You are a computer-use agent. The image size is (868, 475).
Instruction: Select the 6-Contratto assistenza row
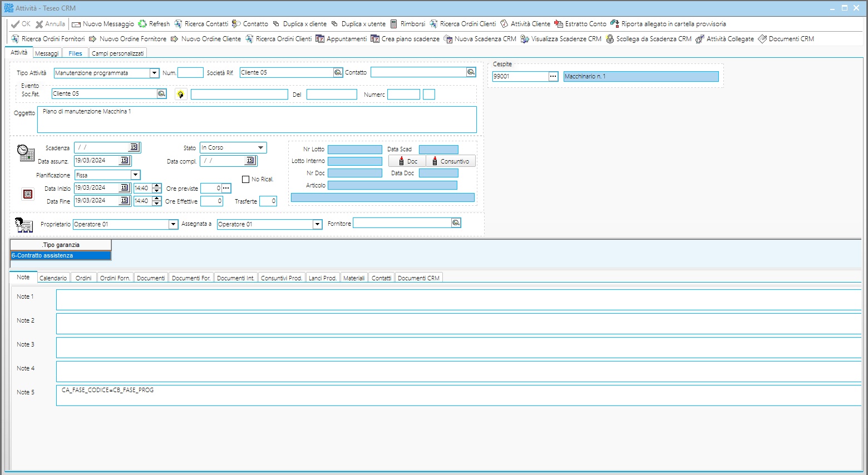point(61,255)
